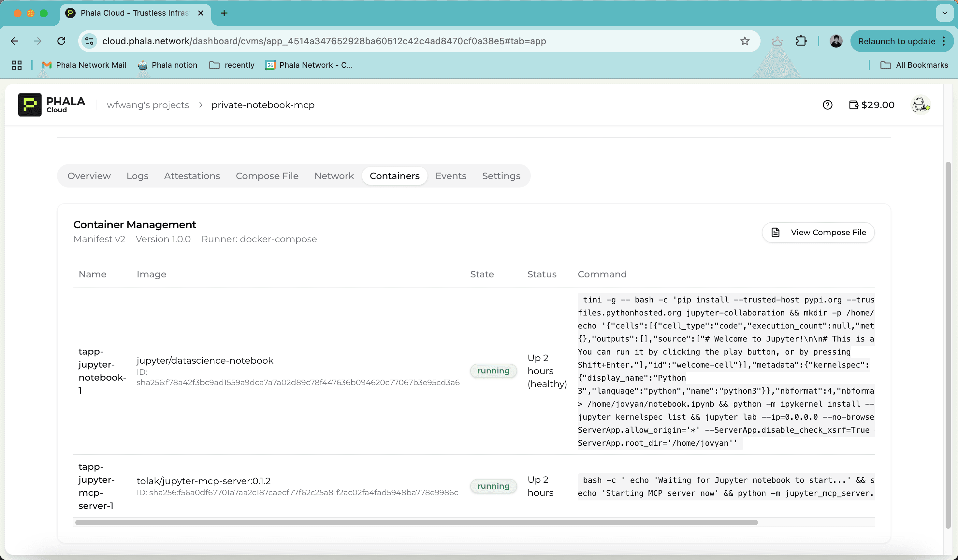Open the browser extensions puzzle icon

coord(801,41)
